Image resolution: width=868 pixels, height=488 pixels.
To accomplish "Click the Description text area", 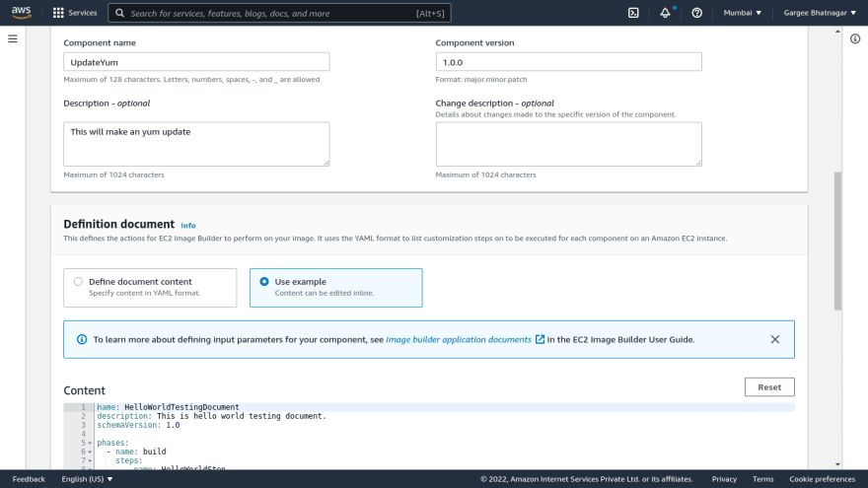I will click(196, 144).
